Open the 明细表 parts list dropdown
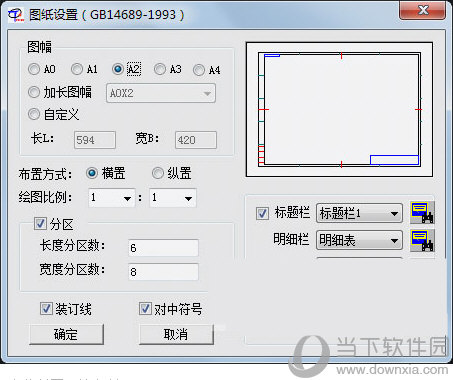 point(359,240)
